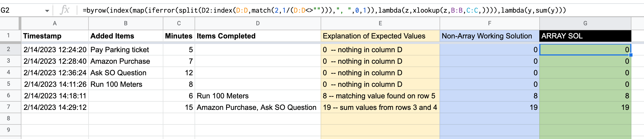Screen dimensions: 644x139
Task: Click the Items Completed header cell
Action: 258,36
